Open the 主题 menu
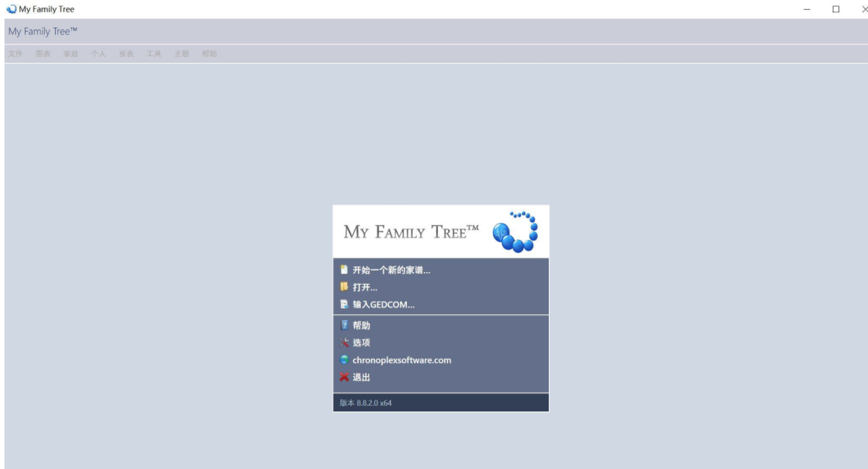This screenshot has width=868, height=469. 182,54
